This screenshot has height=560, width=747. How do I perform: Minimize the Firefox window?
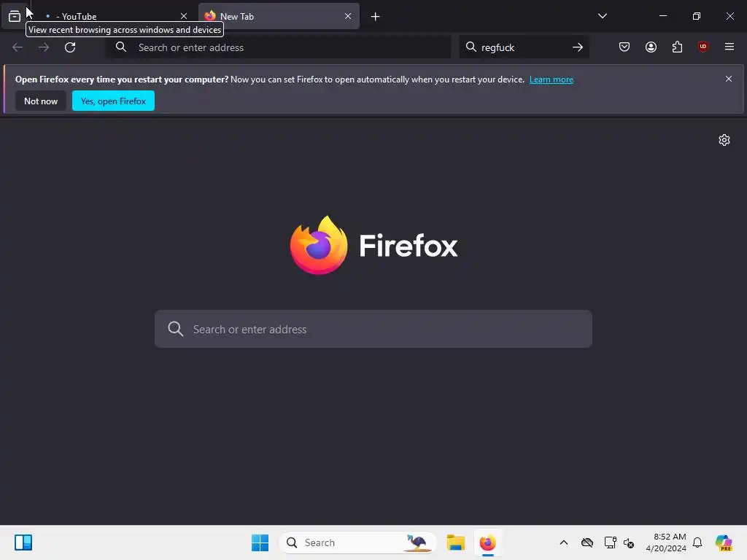click(662, 16)
